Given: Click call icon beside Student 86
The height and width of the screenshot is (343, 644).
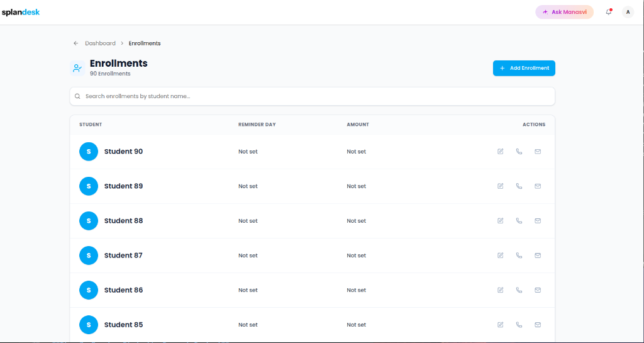Looking at the screenshot, I should [x=519, y=290].
